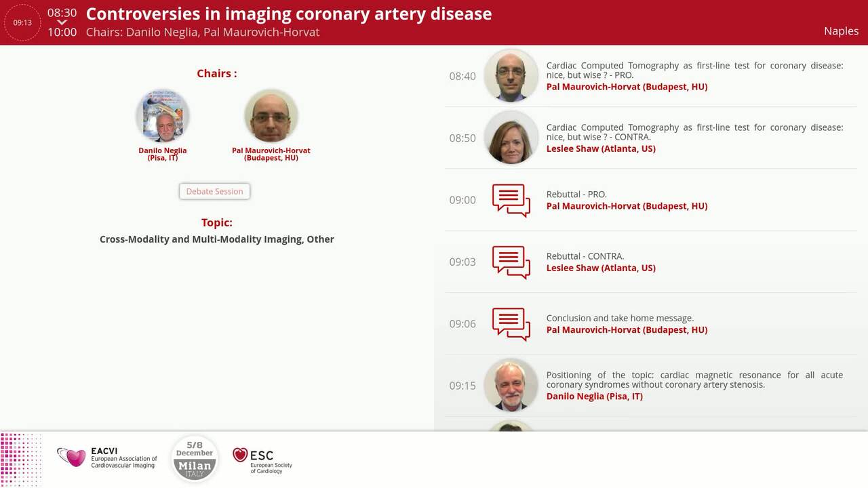Click the ESC heart logo
868x488 pixels.
point(240,455)
